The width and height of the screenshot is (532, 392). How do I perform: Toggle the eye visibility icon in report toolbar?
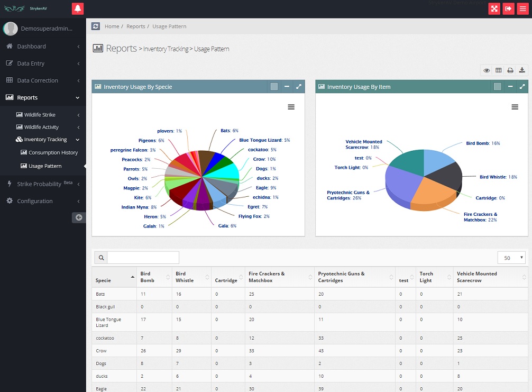click(x=487, y=70)
